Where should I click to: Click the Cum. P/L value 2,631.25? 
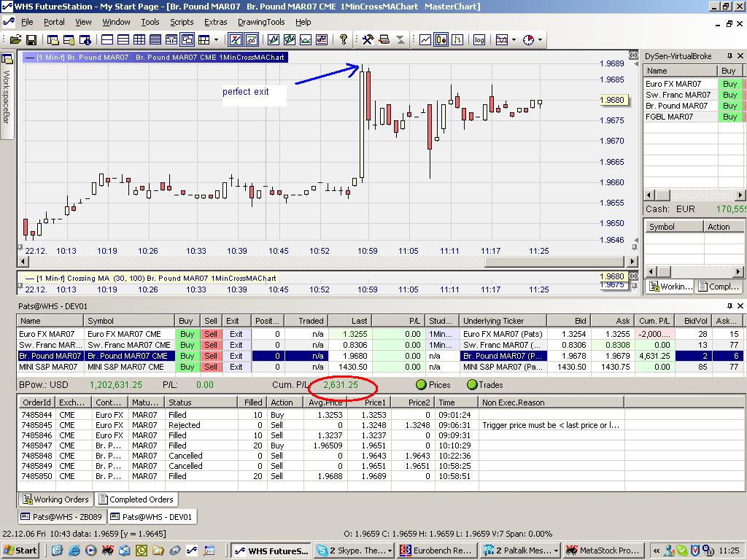341,385
